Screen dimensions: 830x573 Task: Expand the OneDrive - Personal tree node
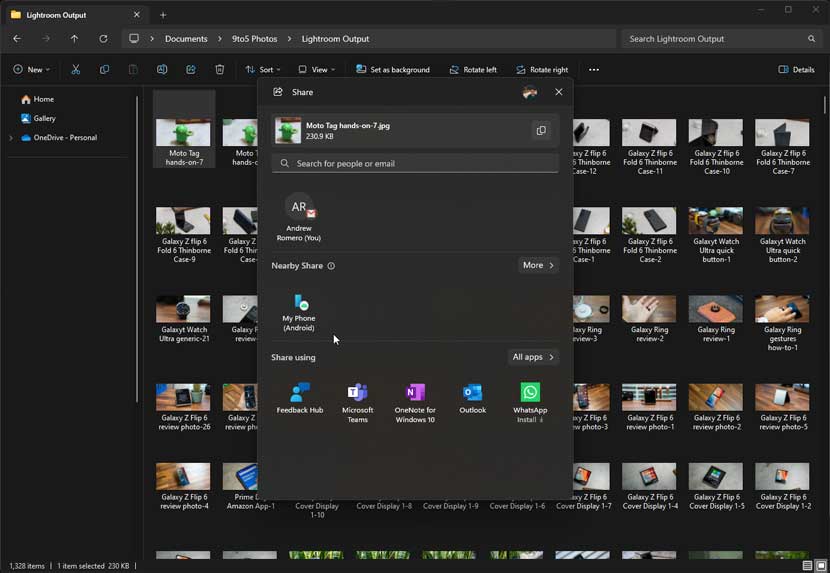pyautogui.click(x=11, y=138)
